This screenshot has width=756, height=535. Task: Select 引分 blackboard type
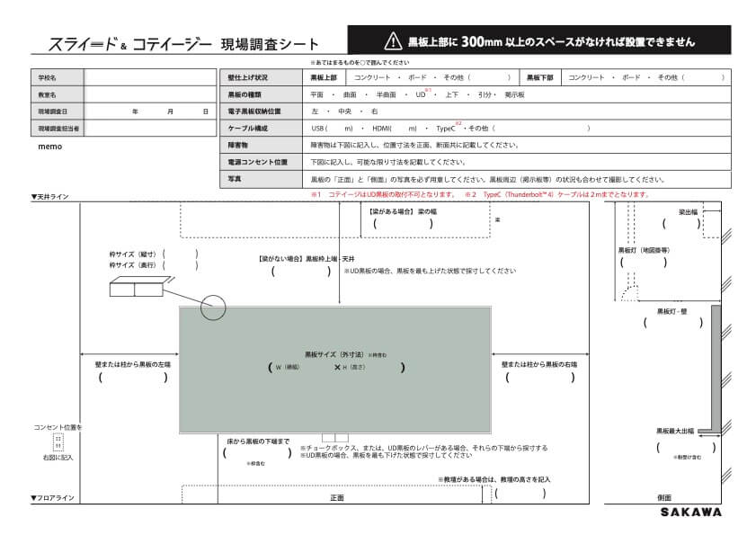[x=485, y=95]
